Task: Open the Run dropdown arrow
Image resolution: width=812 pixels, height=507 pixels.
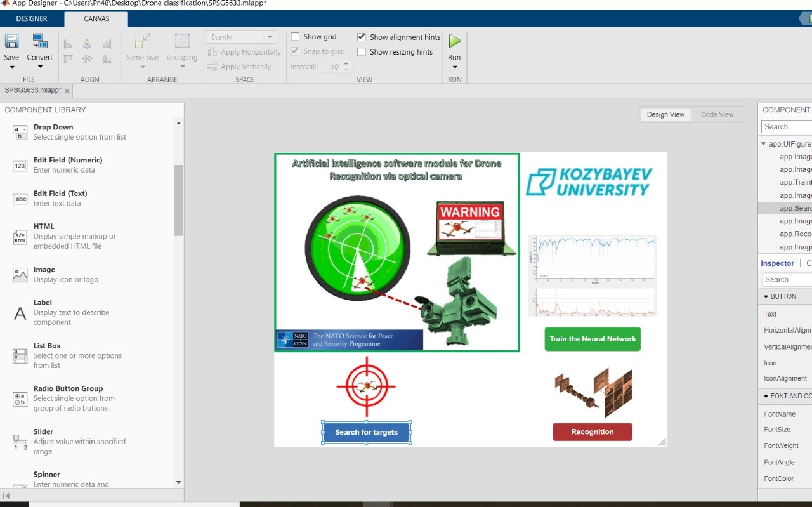Action: point(454,67)
